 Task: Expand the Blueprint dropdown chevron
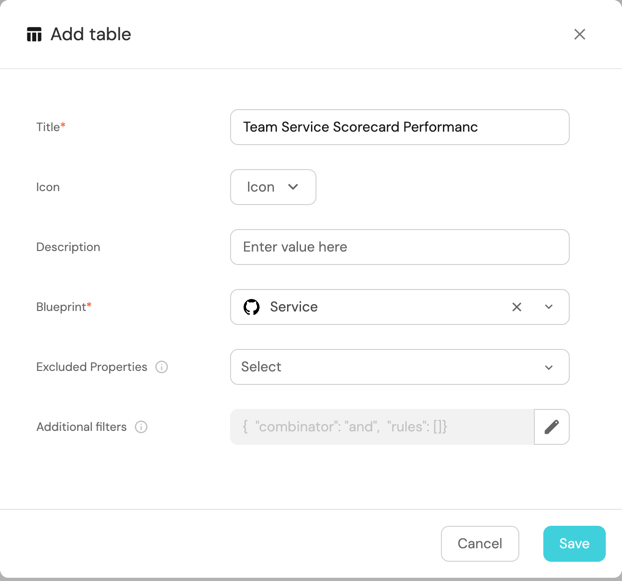click(x=549, y=307)
